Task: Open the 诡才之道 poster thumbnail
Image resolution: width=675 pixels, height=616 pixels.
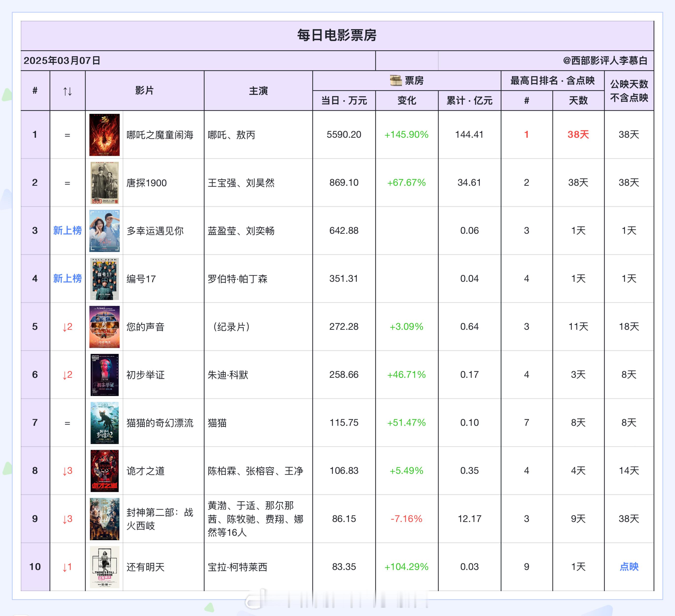Action: 104,471
